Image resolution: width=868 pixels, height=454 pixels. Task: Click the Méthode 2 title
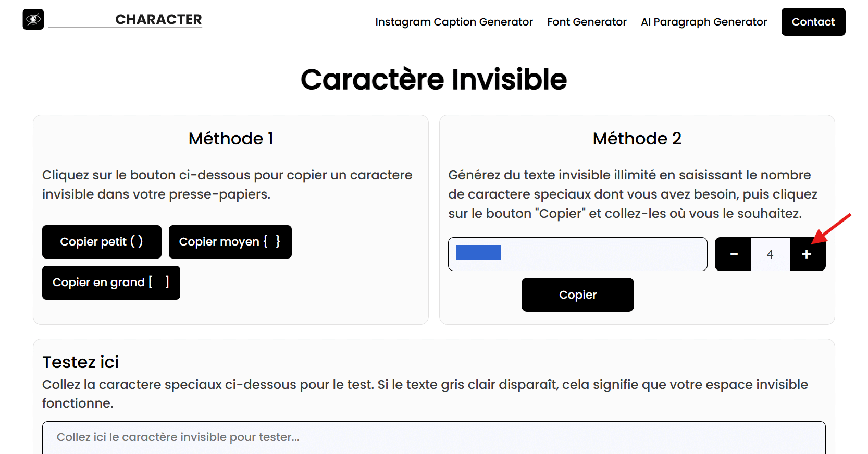pos(637,139)
